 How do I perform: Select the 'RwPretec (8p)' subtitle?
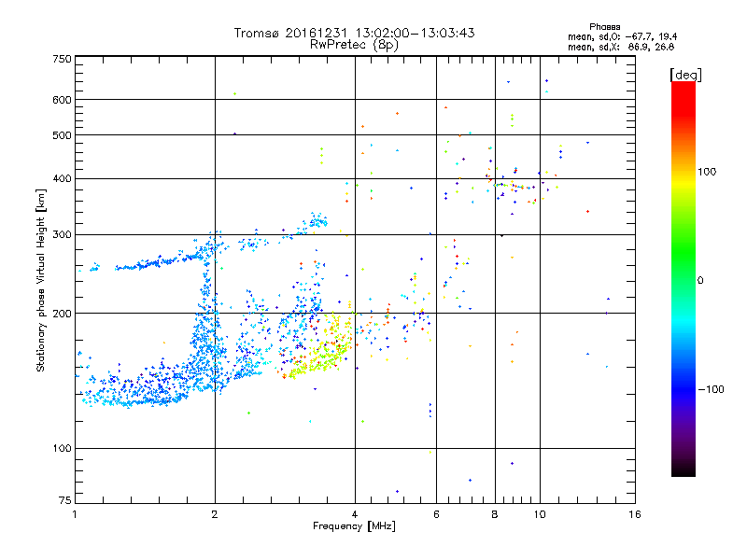354,45
